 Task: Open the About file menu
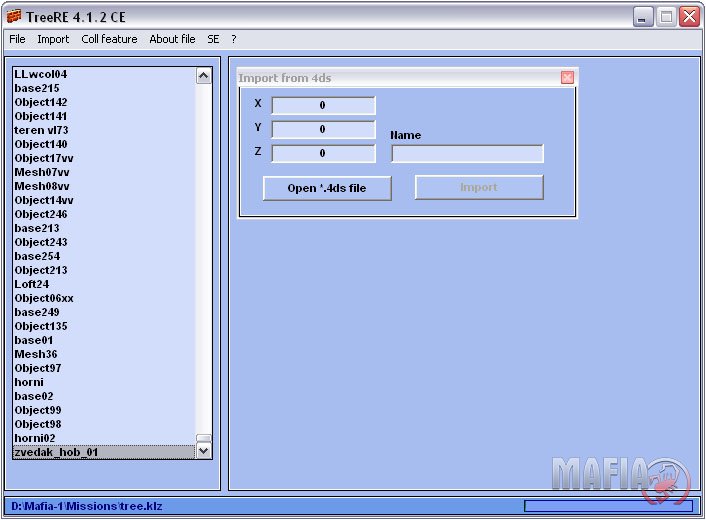[x=172, y=39]
